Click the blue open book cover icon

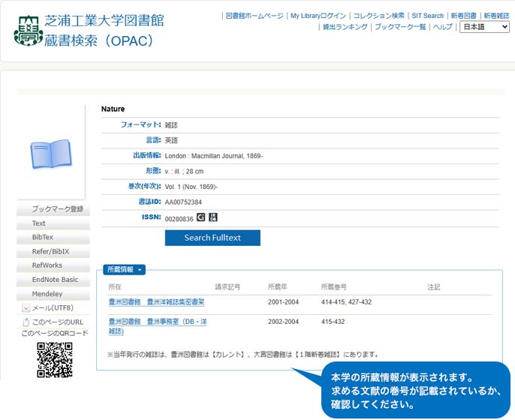click(x=51, y=154)
